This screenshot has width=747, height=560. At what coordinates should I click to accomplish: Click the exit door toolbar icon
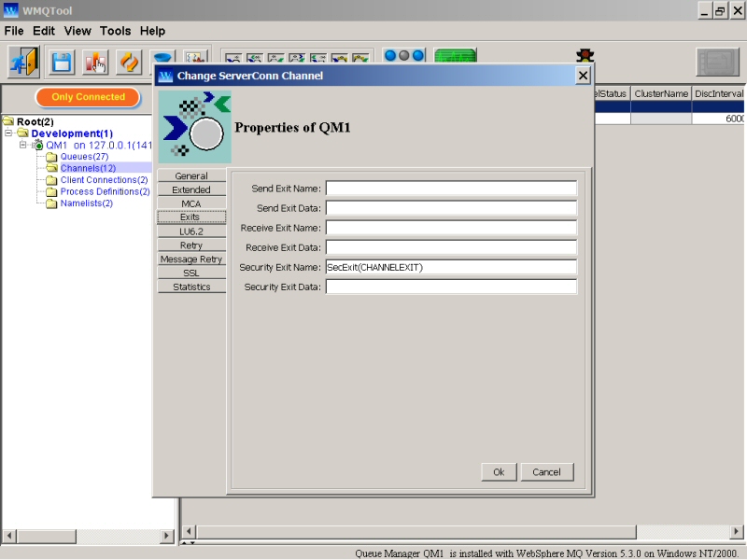point(24,62)
